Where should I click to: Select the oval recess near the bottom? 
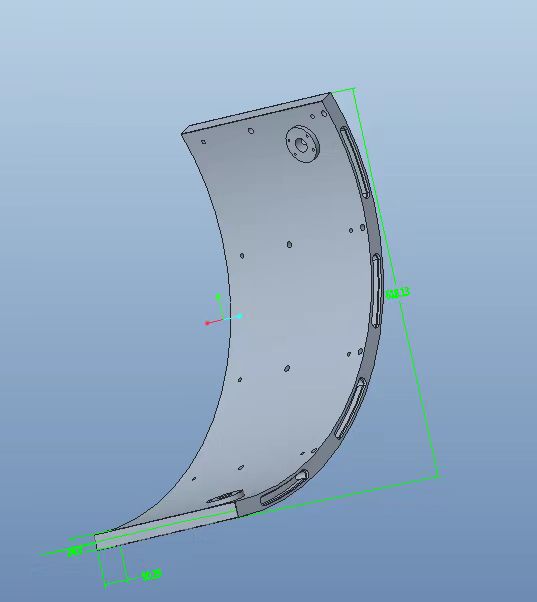coord(226,496)
